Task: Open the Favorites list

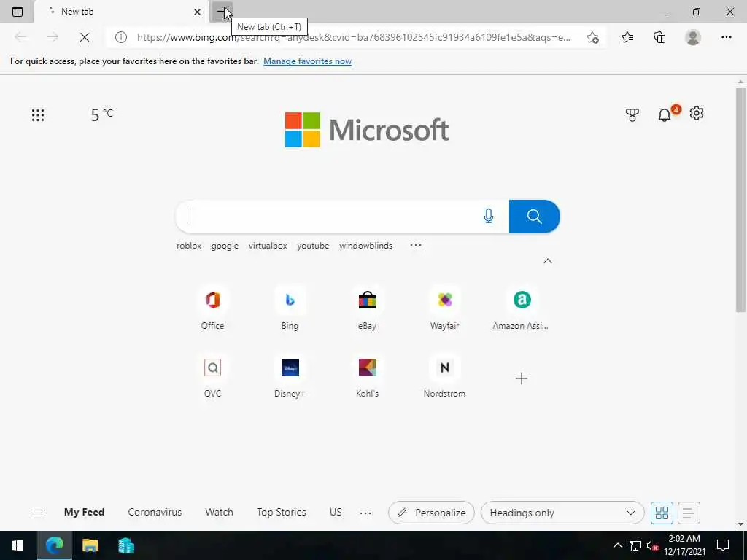Action: (627, 37)
